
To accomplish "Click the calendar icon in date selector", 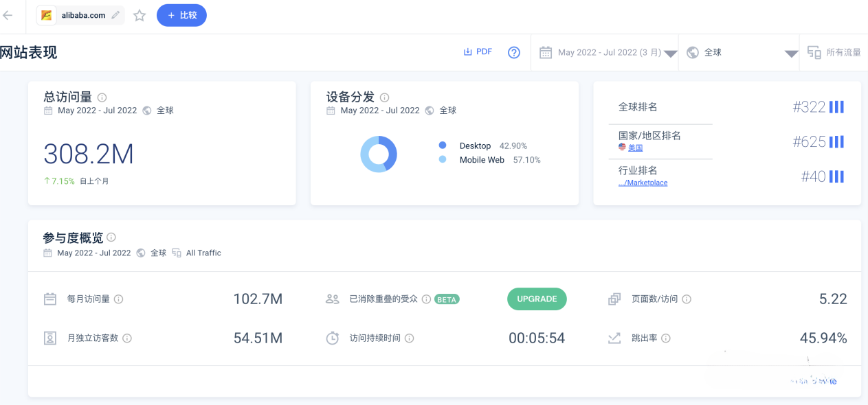I will 546,52.
